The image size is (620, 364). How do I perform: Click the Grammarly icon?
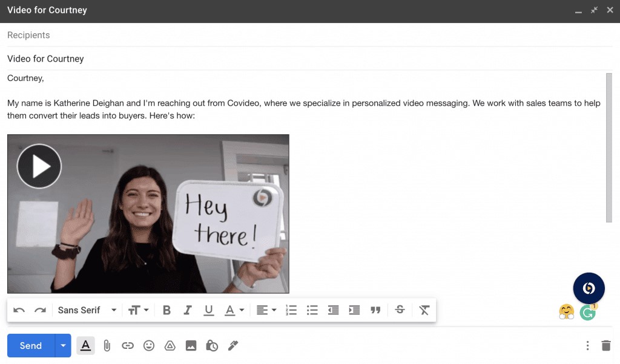coord(587,313)
